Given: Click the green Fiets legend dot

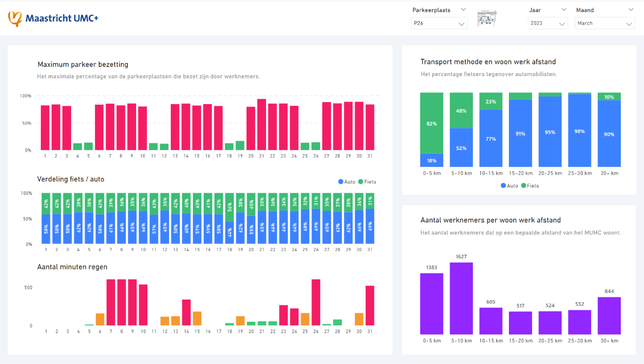Looking at the screenshot, I should coord(360,182).
